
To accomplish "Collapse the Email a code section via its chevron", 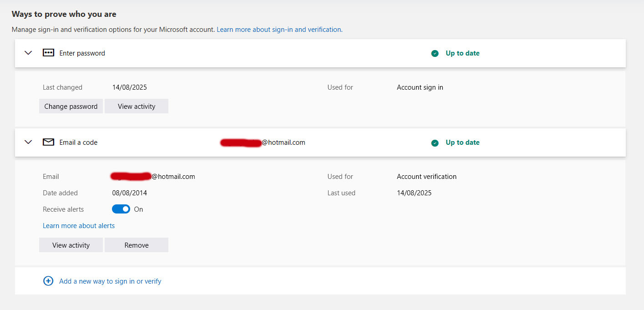I will point(28,142).
